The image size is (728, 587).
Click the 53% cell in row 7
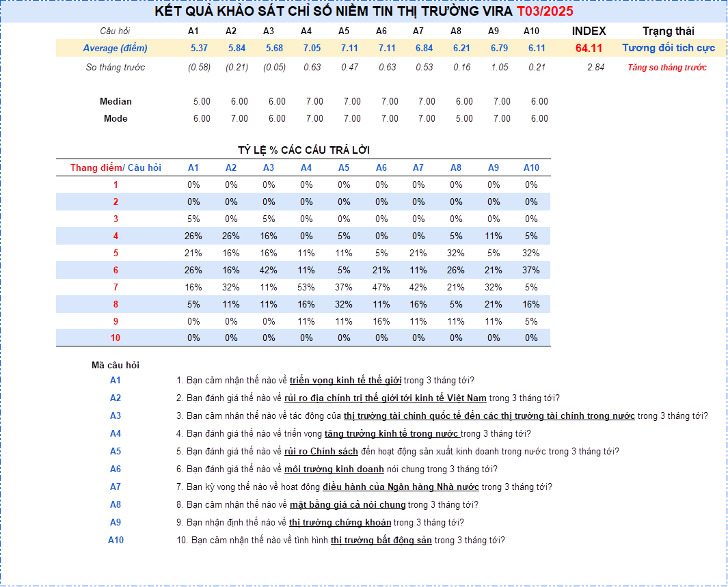(x=306, y=288)
